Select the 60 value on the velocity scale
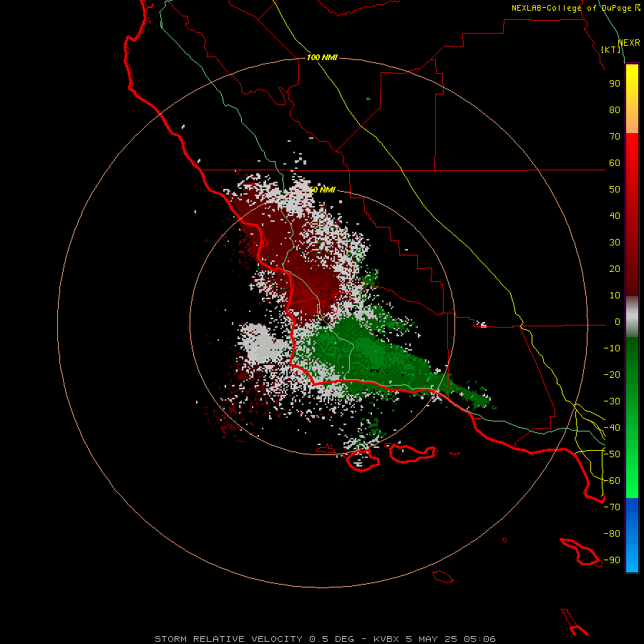This screenshot has width=644, height=644. coord(615,163)
